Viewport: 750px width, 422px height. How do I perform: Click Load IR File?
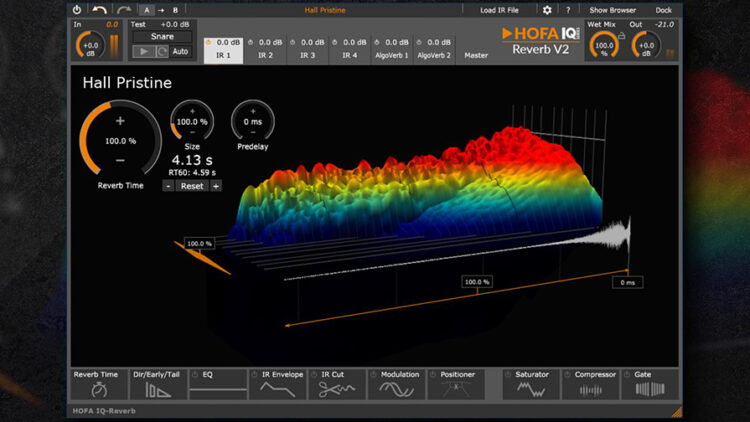pos(499,10)
